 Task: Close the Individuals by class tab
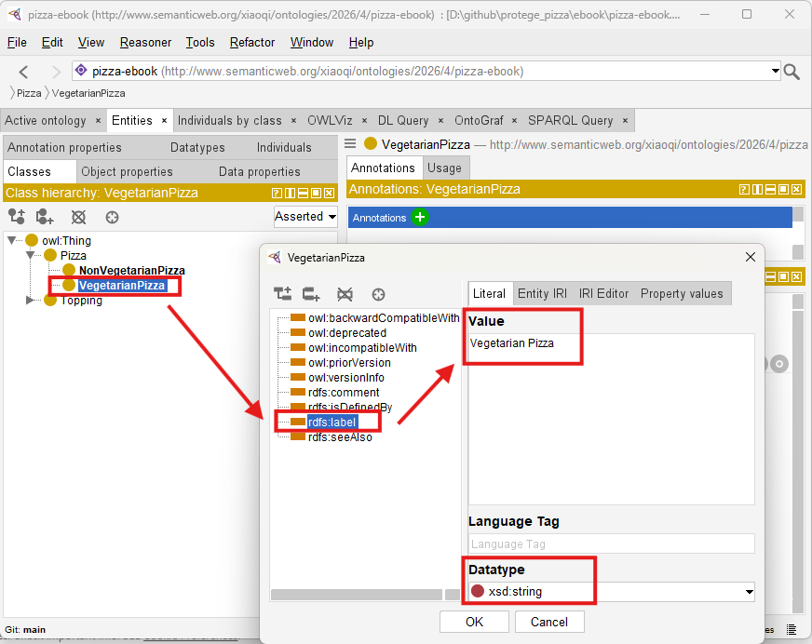pyautogui.click(x=293, y=121)
